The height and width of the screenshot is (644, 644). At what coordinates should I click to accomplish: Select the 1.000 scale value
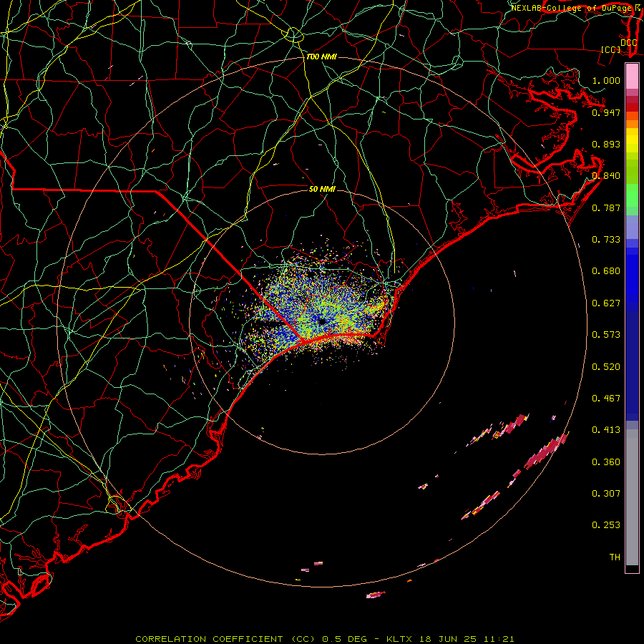(x=606, y=80)
